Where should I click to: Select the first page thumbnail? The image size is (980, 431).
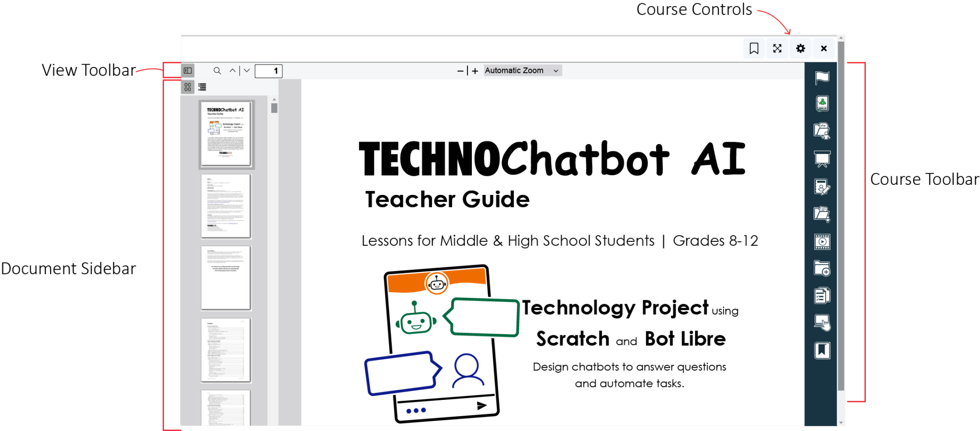point(226,134)
